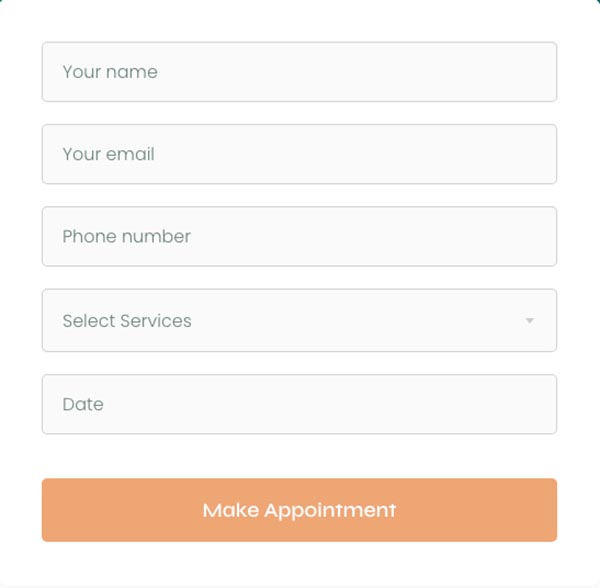Expand the services list via its caret
Screen dimensions: 600x588
[529, 321]
